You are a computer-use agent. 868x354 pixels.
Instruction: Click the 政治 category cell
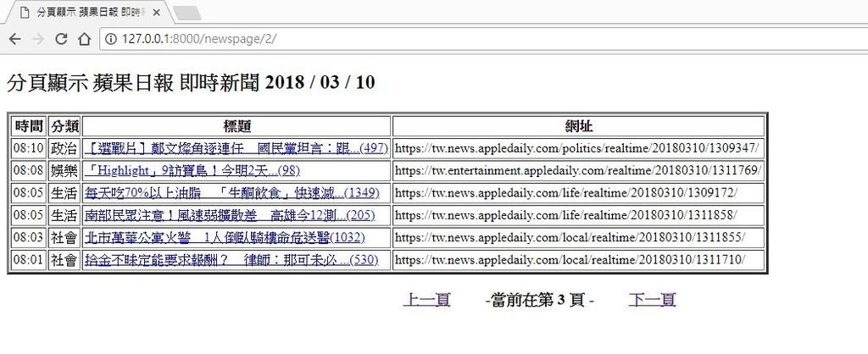tap(64, 148)
